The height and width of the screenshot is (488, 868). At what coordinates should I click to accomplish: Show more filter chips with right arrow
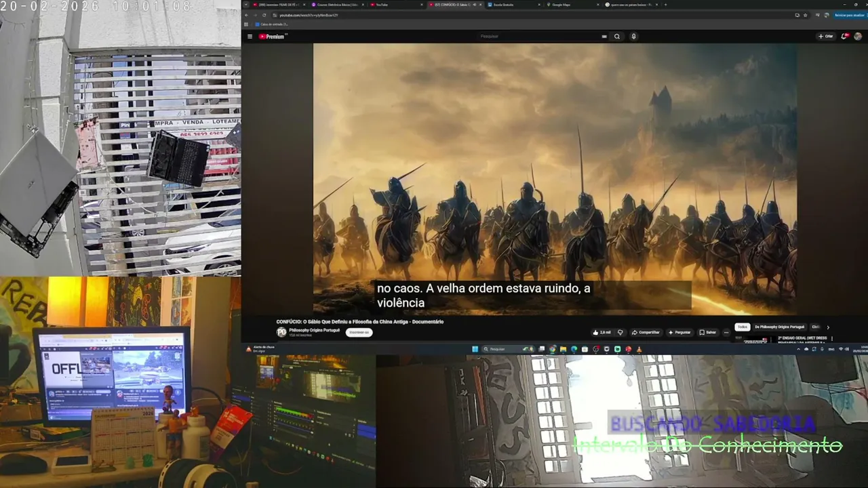tap(828, 327)
